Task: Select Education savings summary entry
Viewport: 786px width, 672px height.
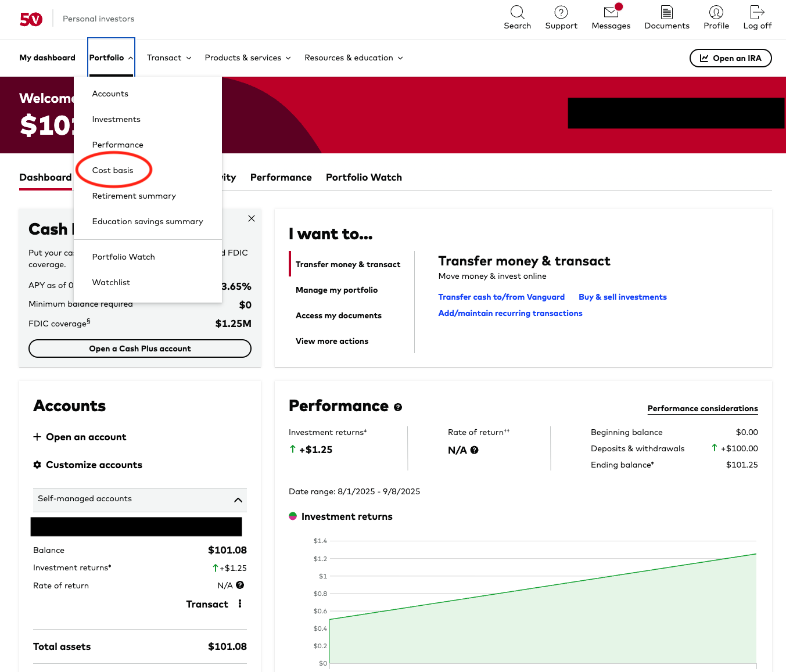Action: [148, 221]
